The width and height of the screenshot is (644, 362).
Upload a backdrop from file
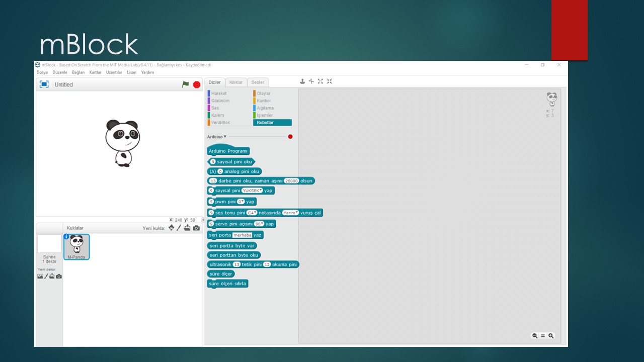point(52,276)
